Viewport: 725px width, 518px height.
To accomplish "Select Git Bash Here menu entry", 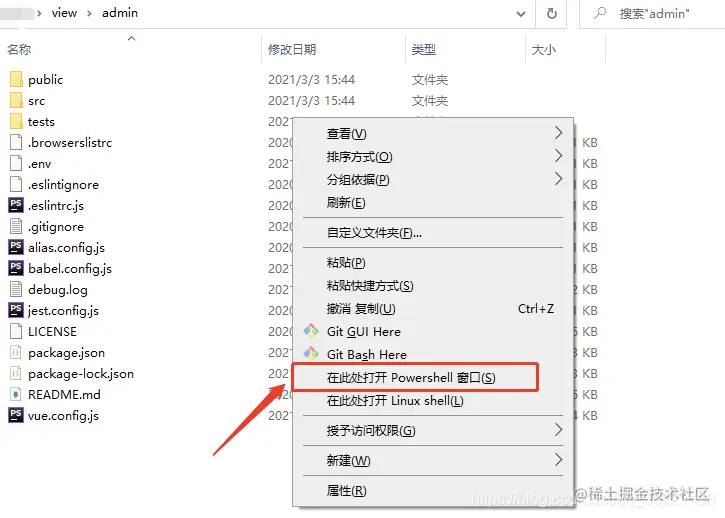I will (x=433, y=354).
